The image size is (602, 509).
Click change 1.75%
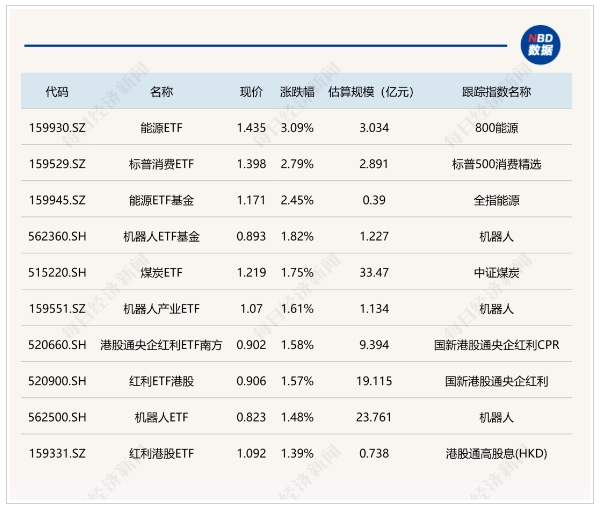pos(297,273)
